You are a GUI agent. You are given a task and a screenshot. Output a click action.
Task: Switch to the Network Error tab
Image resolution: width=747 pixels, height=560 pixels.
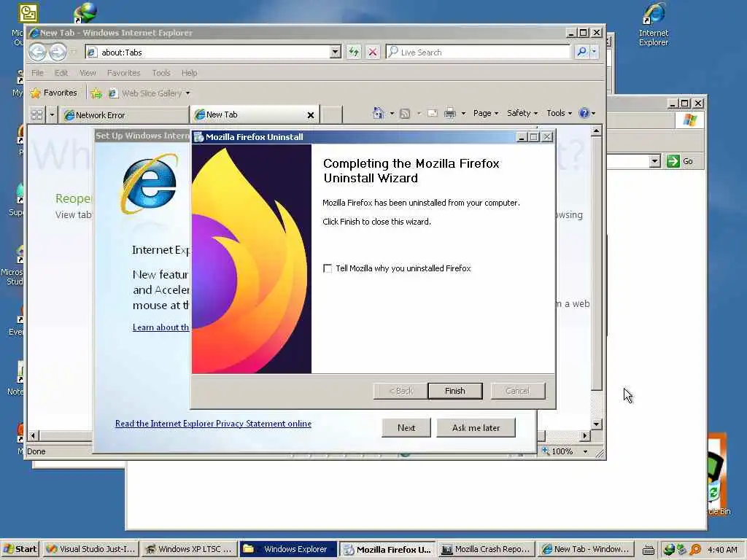coord(124,114)
